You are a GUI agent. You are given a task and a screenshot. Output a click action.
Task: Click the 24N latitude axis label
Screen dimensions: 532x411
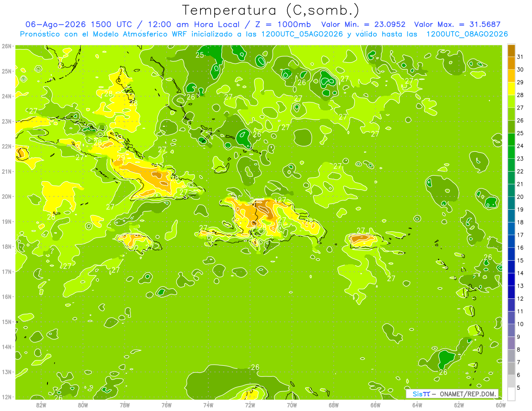[x=6, y=96]
